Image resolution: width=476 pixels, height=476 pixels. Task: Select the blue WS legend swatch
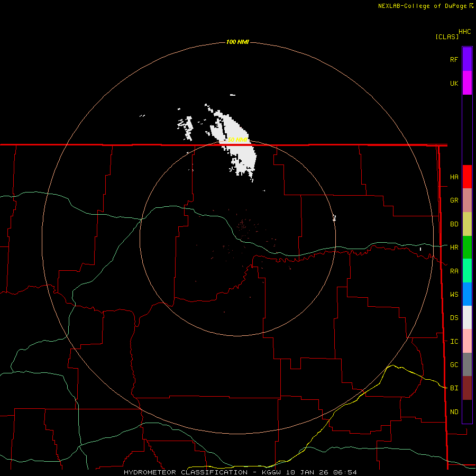click(467, 294)
